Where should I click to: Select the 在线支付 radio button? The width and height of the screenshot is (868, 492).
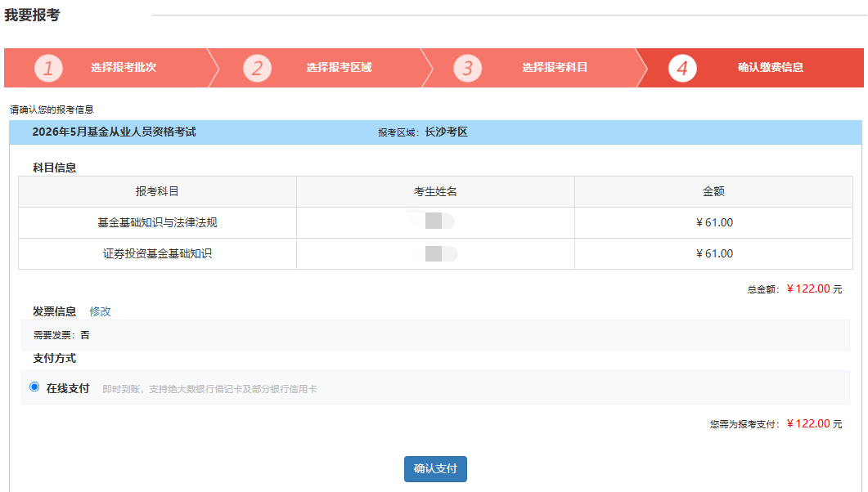click(34, 387)
